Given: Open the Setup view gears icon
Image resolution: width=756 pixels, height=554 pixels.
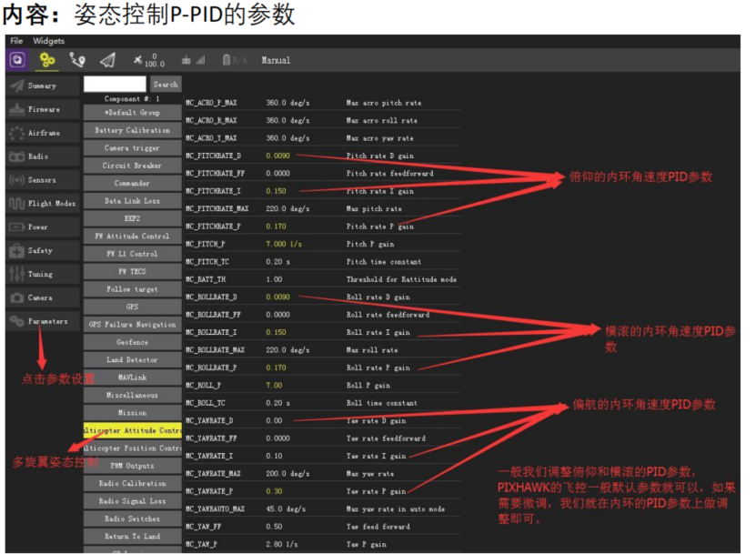Looking at the screenshot, I should pos(45,58).
